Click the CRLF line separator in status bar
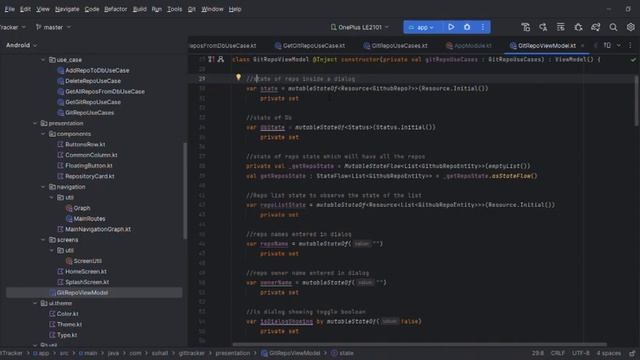The image size is (640, 360). coord(558,353)
